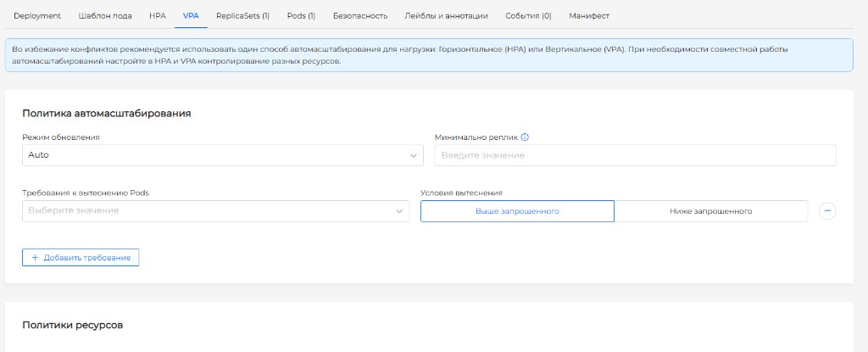Open Pods (1) tab
868x352 pixels.
(301, 15)
